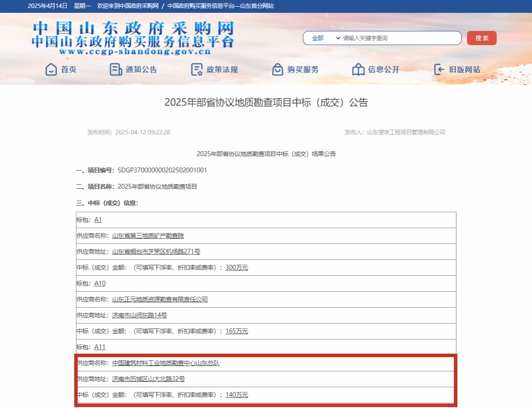The image size is (532, 408).
Task: Click the notice icon beside 通知公告
Action: 116,69
